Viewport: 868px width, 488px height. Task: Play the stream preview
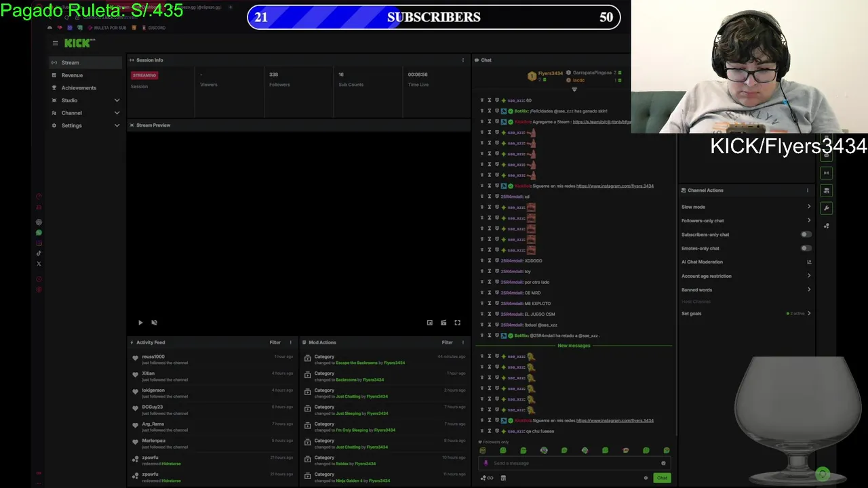tap(140, 323)
